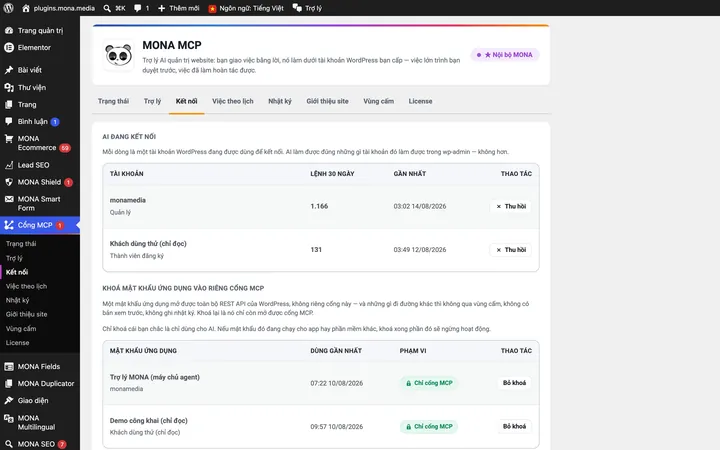Click the MONA SEO magnifier icon
720x450 pixels.
click(9, 444)
